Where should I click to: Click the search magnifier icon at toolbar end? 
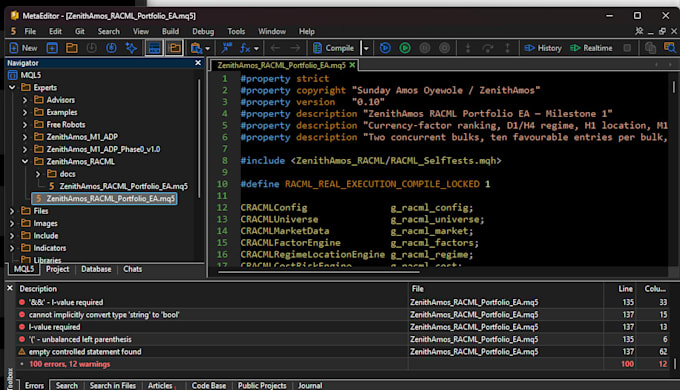click(x=670, y=48)
